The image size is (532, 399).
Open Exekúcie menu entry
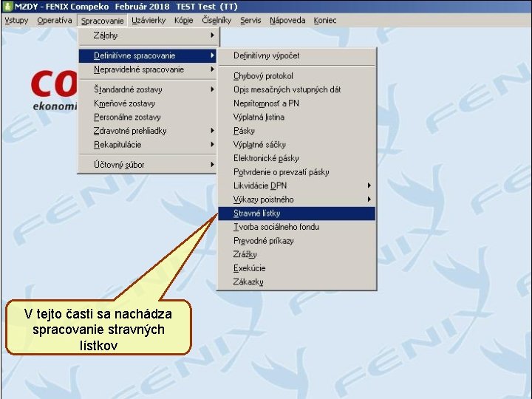point(297,268)
